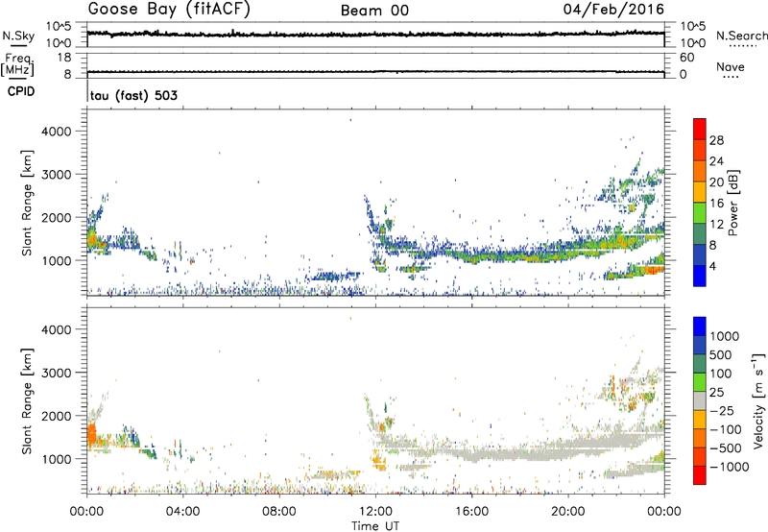Image resolution: width=768 pixels, height=532 pixels.
Task: Click the '4' tick on power colorbar
Action: pyautogui.click(x=712, y=266)
